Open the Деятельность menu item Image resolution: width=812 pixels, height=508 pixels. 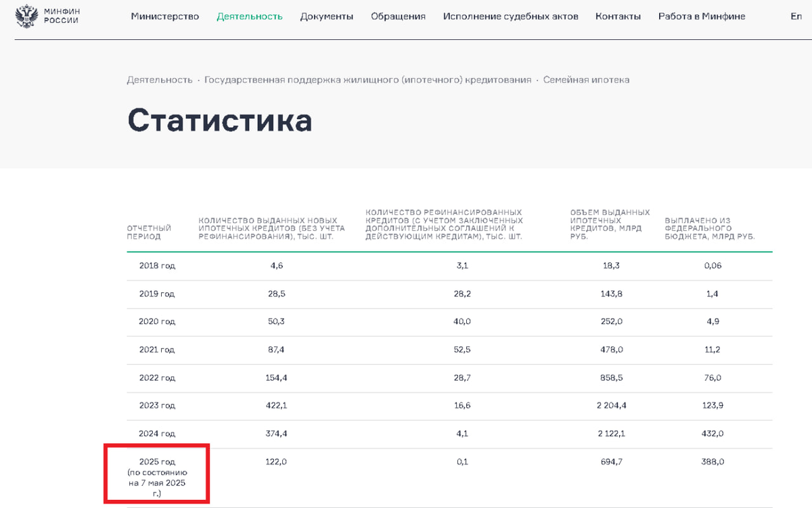pos(250,16)
